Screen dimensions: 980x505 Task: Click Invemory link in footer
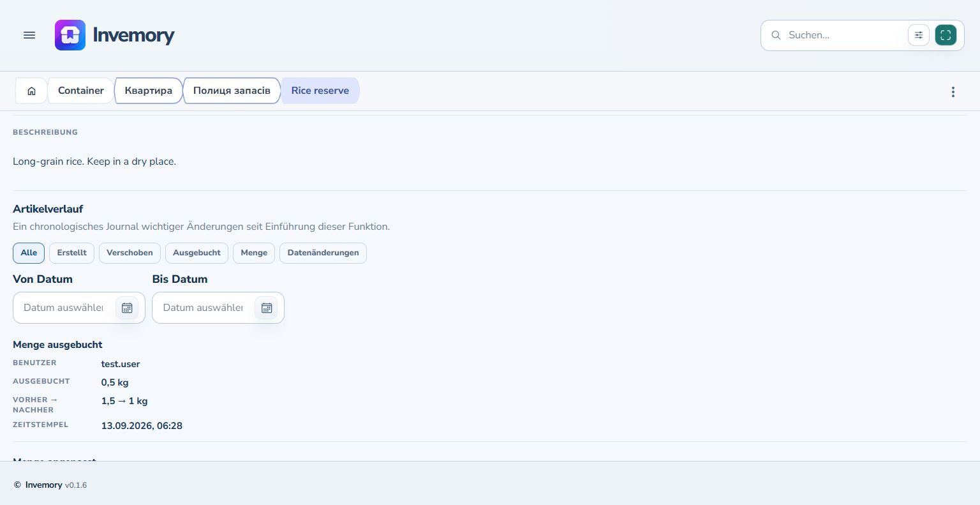44,485
